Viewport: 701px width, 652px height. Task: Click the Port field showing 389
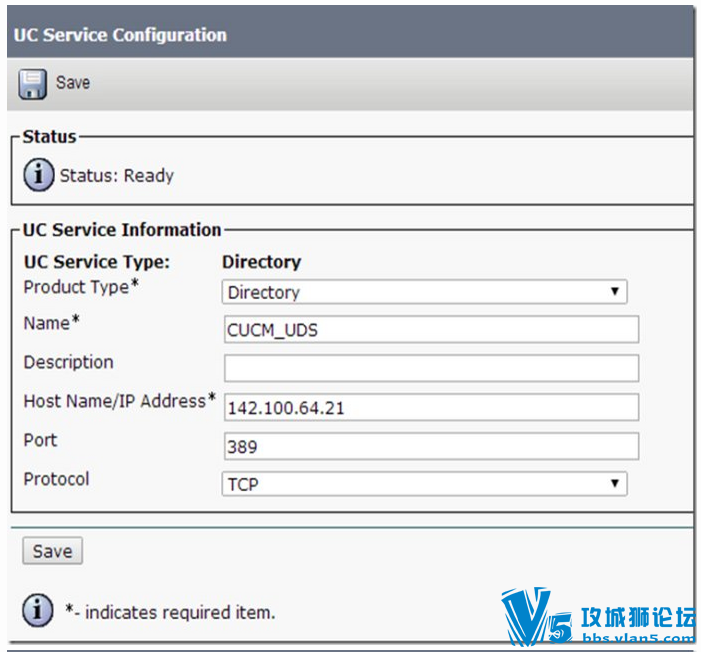pos(431,446)
